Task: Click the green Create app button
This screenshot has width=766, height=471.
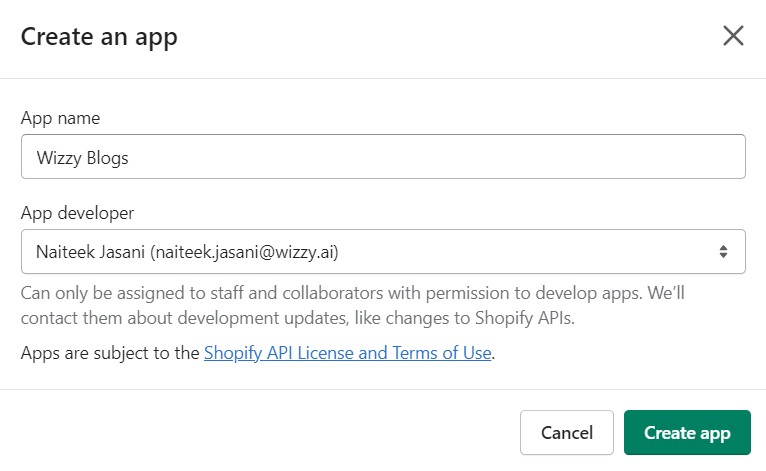Action: point(687,432)
